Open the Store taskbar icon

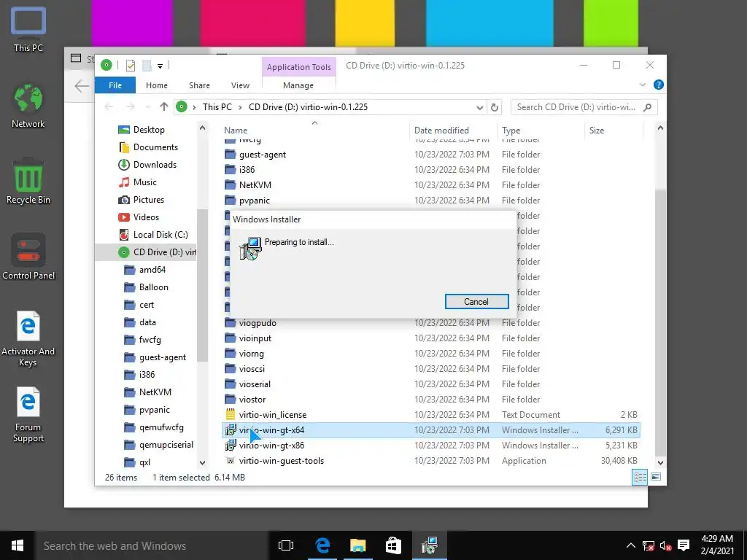coord(393,545)
